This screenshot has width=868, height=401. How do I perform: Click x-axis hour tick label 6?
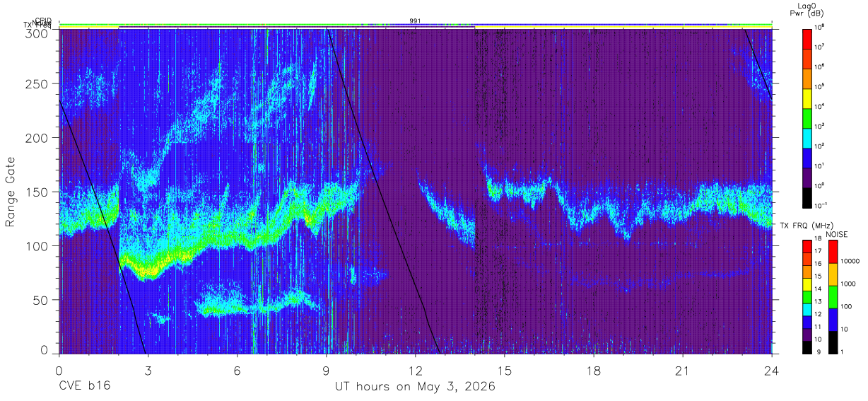click(x=237, y=371)
